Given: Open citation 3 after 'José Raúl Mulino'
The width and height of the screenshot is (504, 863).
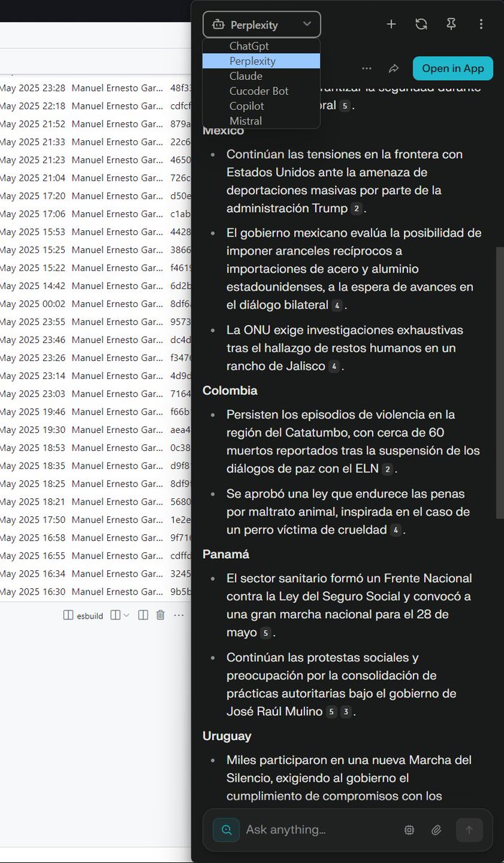Looking at the screenshot, I should (346, 713).
